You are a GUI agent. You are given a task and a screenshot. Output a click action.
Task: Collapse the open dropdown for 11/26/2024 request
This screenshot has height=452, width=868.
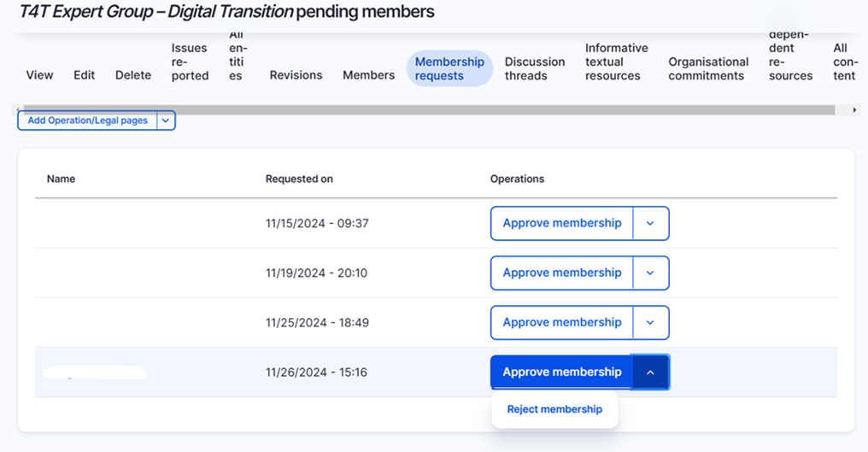point(650,373)
